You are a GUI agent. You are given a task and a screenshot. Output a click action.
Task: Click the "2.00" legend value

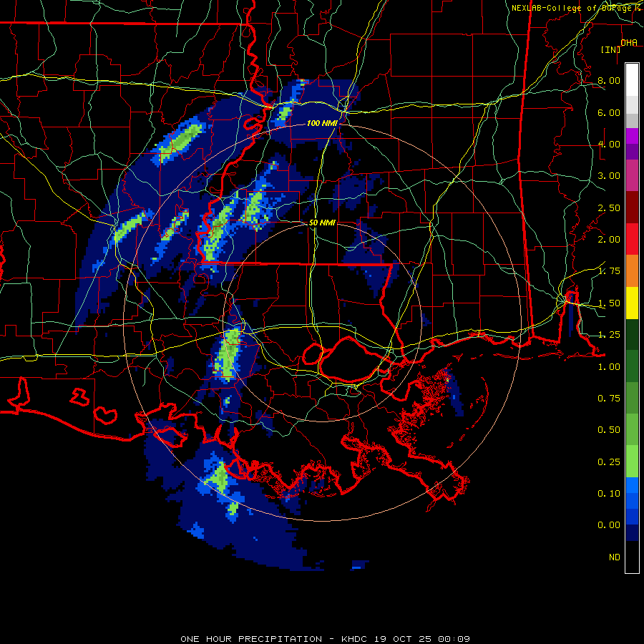click(609, 240)
